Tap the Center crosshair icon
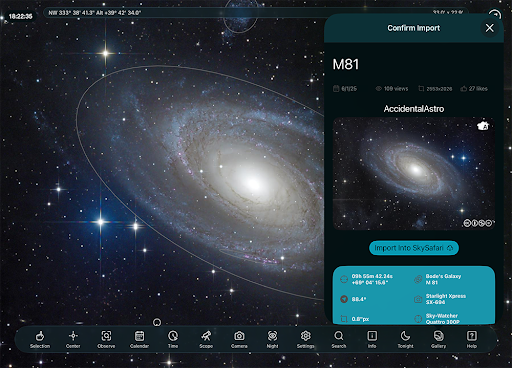The image size is (512, 368). (73, 339)
